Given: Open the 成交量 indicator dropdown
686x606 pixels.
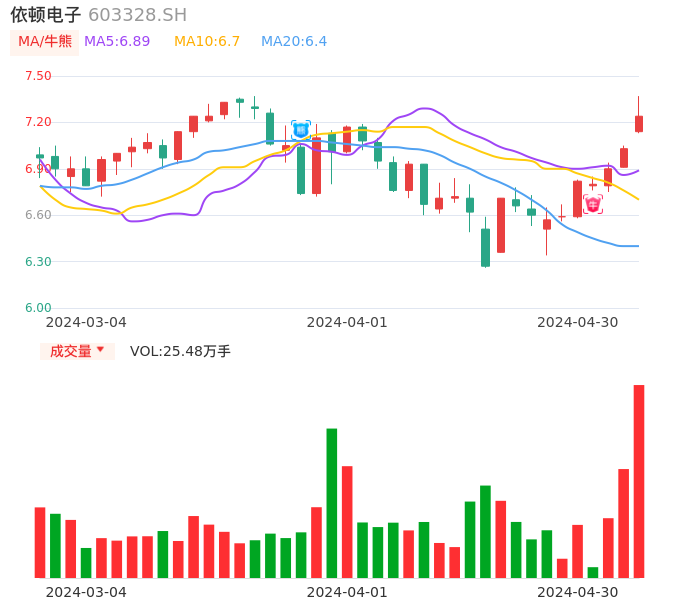Looking at the screenshot, I should [x=77, y=351].
